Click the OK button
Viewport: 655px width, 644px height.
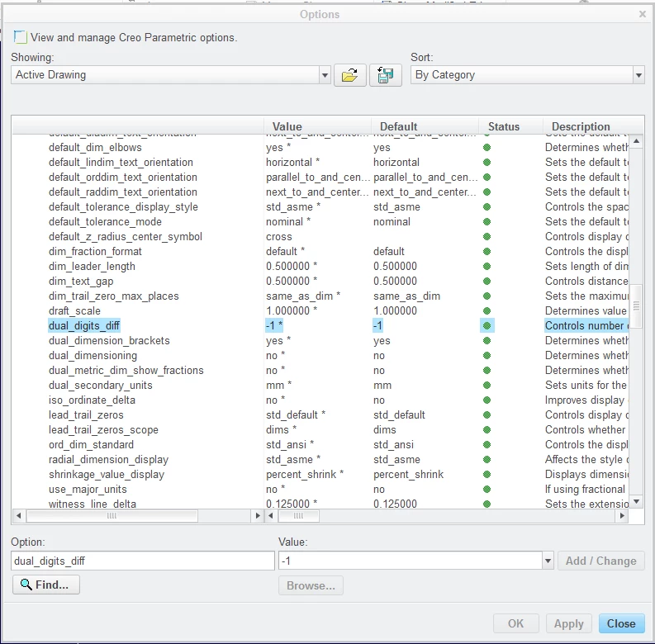click(515, 623)
